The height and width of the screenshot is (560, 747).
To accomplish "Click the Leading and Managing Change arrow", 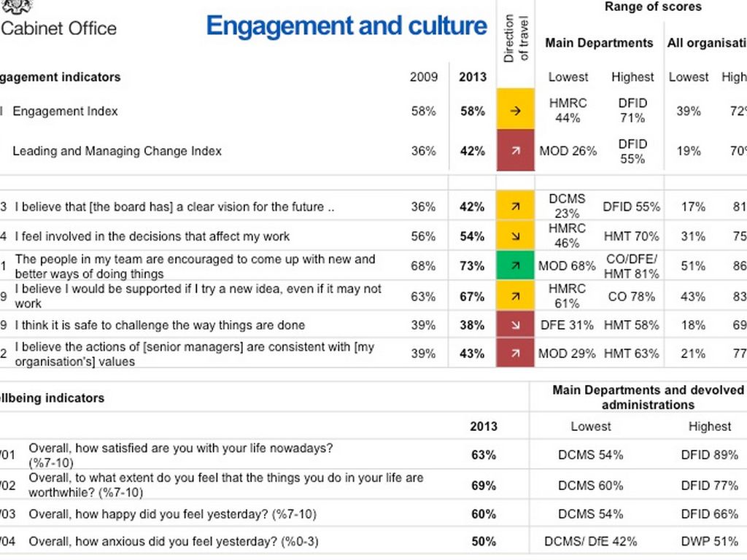I will tap(516, 151).
